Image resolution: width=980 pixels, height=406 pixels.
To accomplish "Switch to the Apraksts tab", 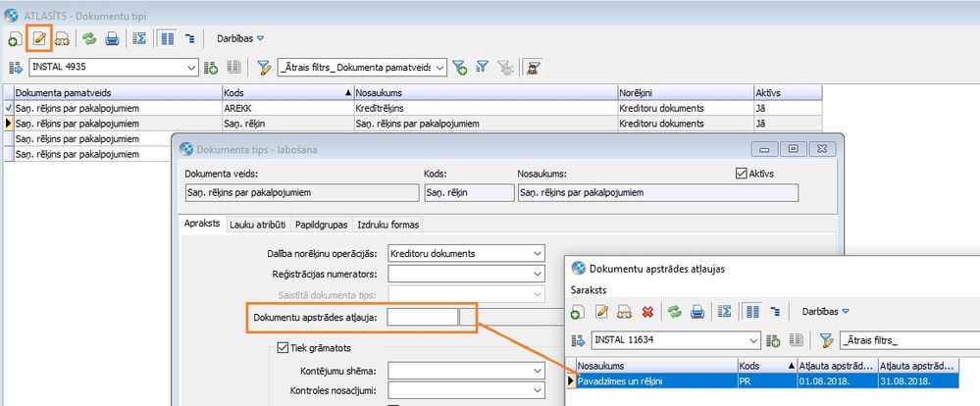I will coord(202,224).
